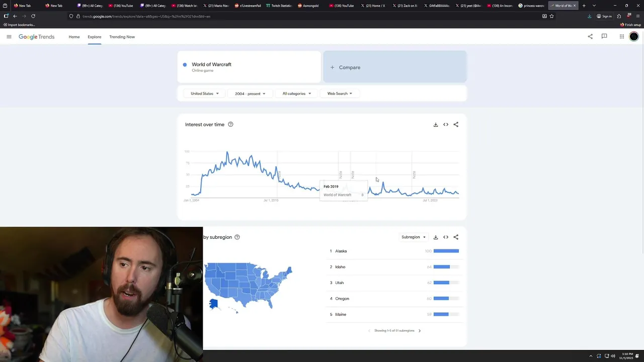Bookmark this page with the star icon
Viewport: 644px width, 362px height.
coord(551,16)
